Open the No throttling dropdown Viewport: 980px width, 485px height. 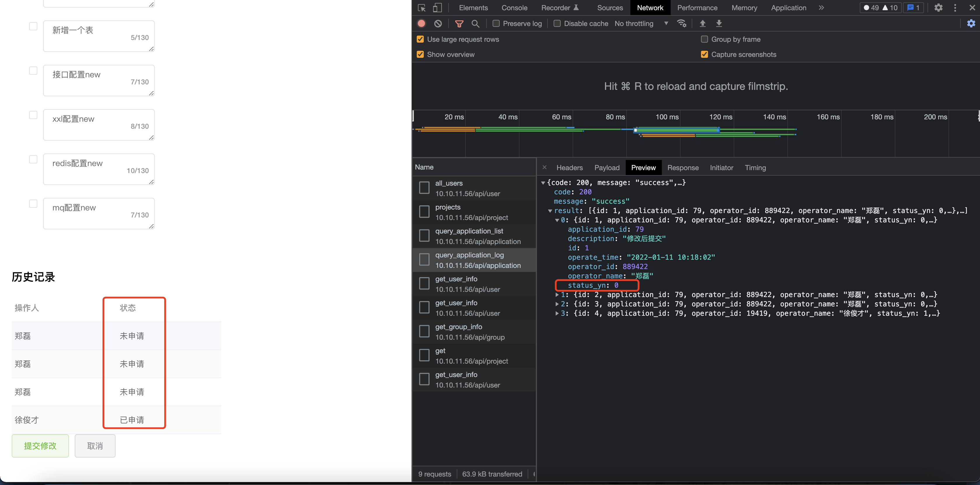(x=641, y=24)
